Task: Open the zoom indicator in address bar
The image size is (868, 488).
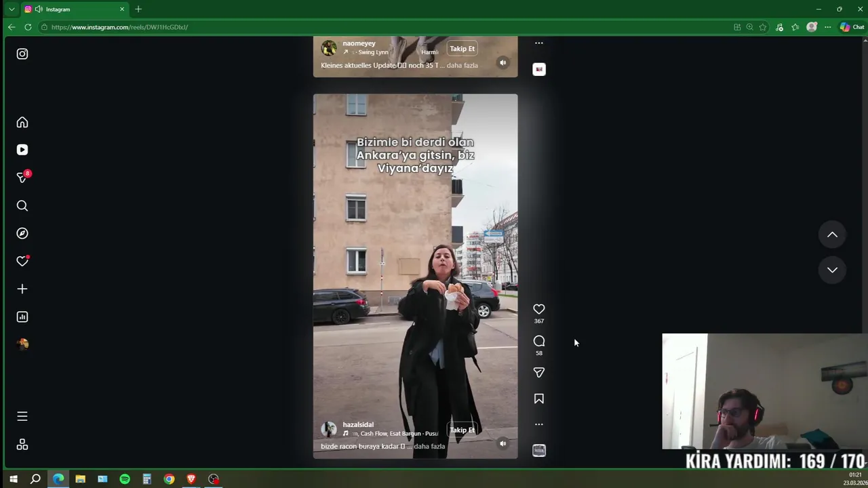Action: tap(749, 27)
